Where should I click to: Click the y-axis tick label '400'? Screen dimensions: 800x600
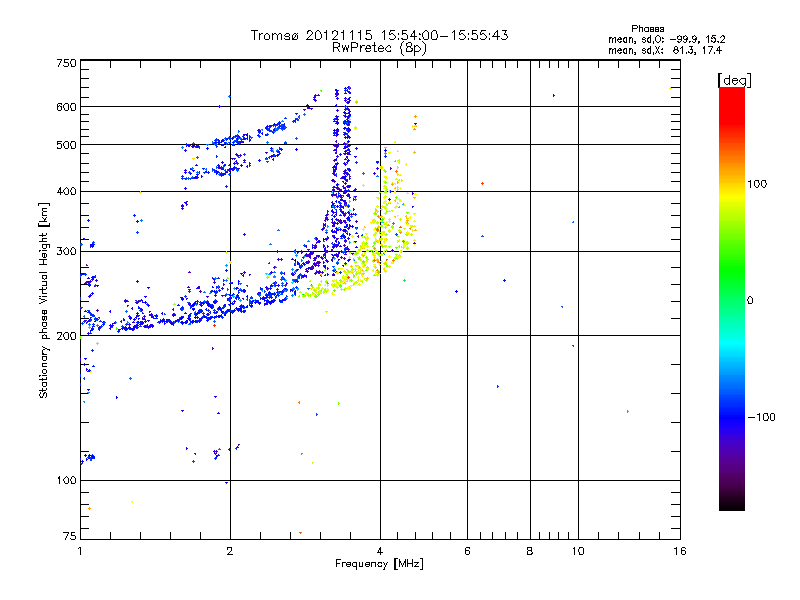[66, 192]
